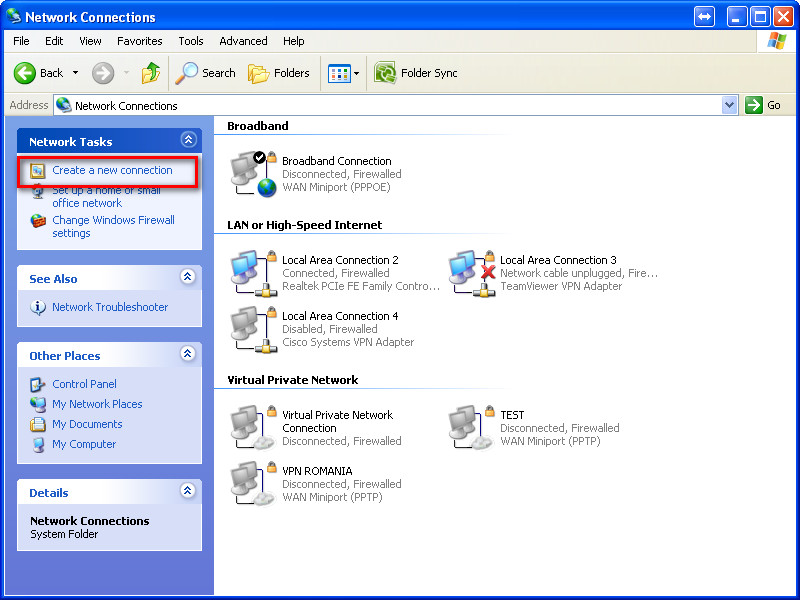This screenshot has width=800, height=600.
Task: Open Network Troubleshooter link
Action: pos(110,307)
